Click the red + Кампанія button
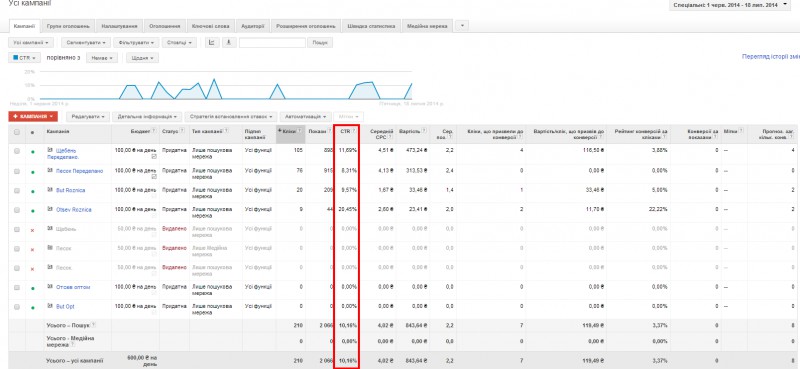This screenshot has height=369, width=800. click(x=33, y=117)
